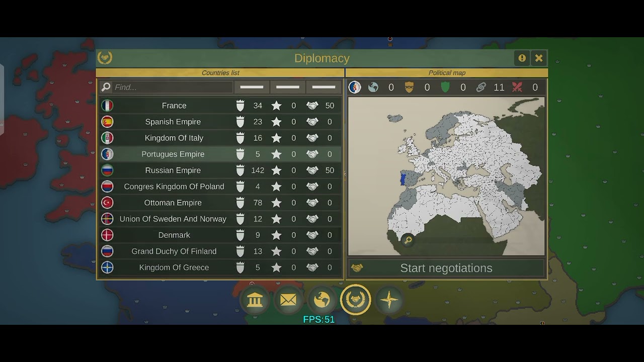644x362 pixels.
Task: Sort by the third column header button
Action: click(324, 87)
